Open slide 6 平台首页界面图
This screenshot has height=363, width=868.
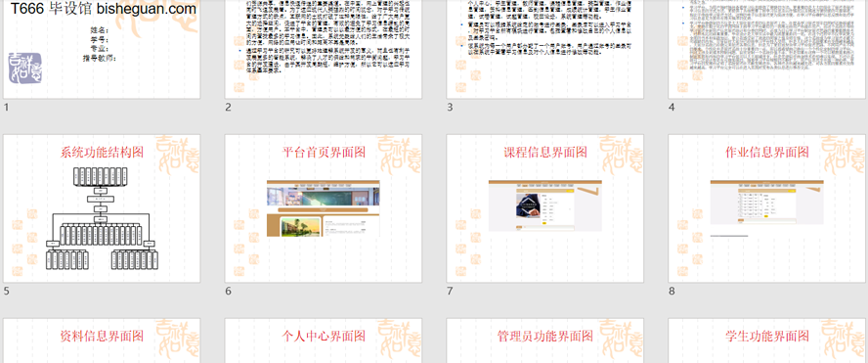pos(324,208)
